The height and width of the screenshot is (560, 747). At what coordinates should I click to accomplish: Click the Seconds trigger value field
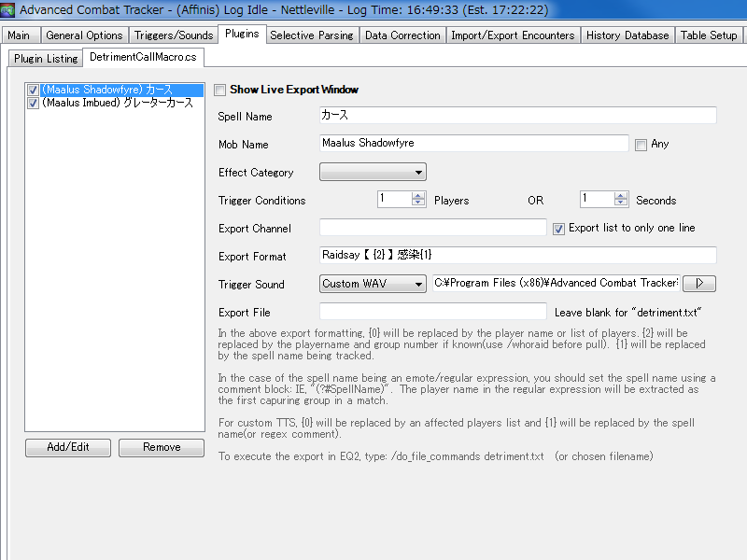click(x=598, y=199)
